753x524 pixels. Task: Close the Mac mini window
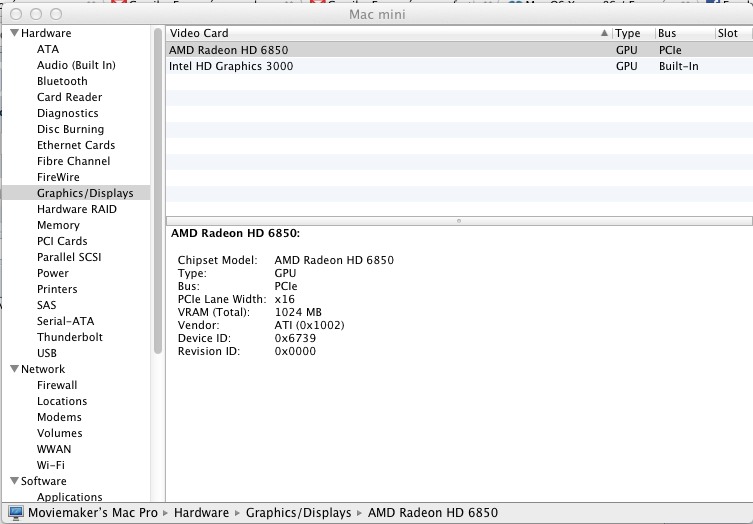tap(16, 14)
